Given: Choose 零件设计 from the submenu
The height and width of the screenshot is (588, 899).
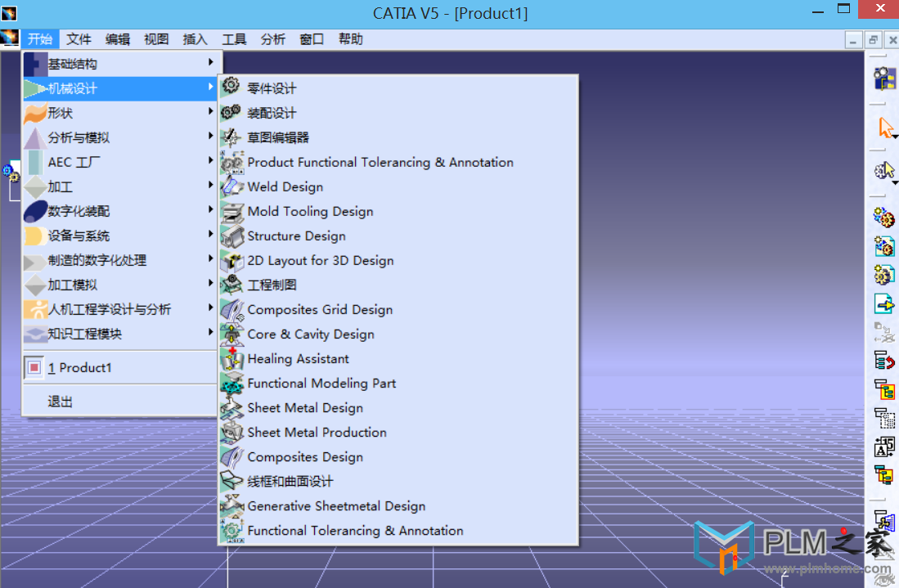Looking at the screenshot, I should point(398,88).
